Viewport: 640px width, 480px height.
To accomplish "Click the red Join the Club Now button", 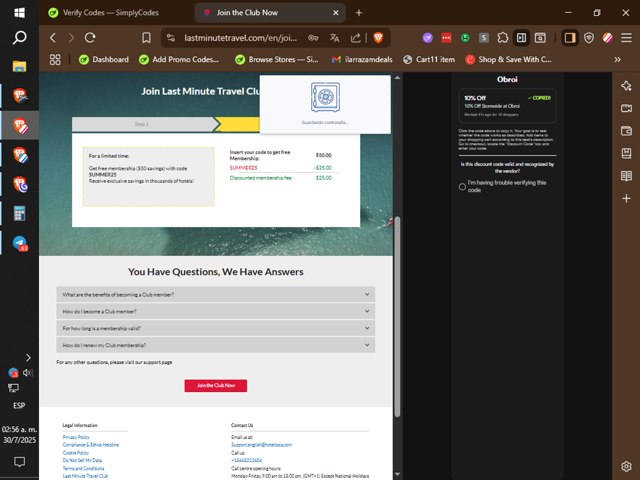I will pyautogui.click(x=216, y=386).
